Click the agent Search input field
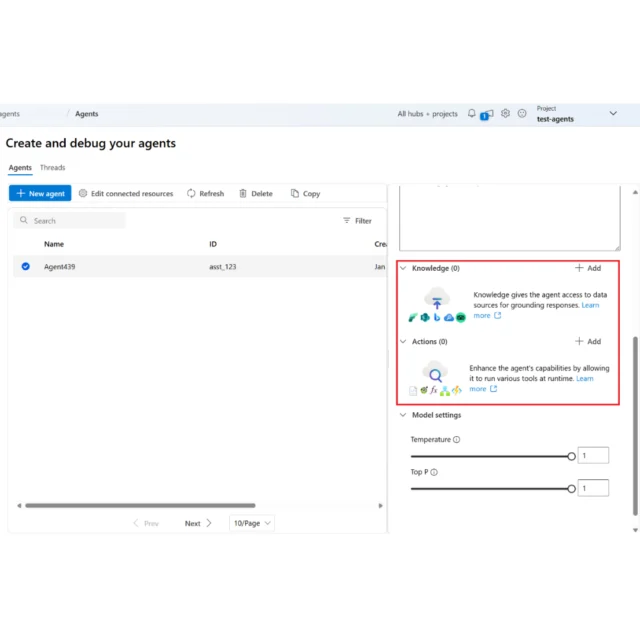 click(x=75, y=221)
